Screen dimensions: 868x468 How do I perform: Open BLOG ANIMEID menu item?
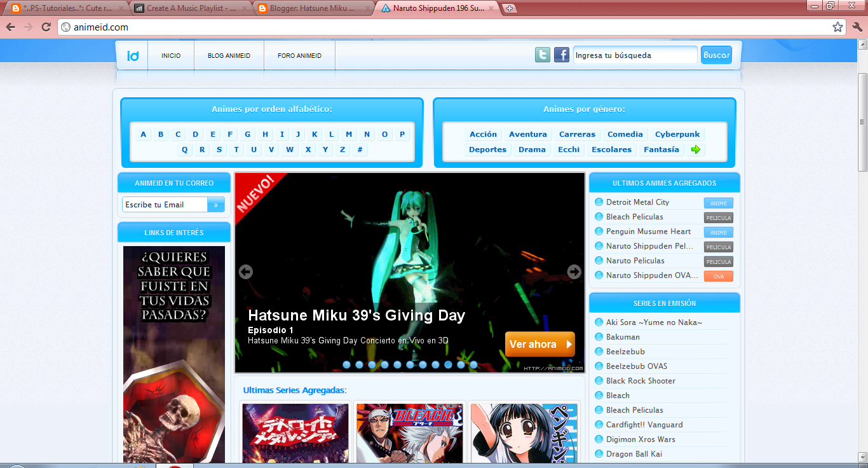pos(229,56)
